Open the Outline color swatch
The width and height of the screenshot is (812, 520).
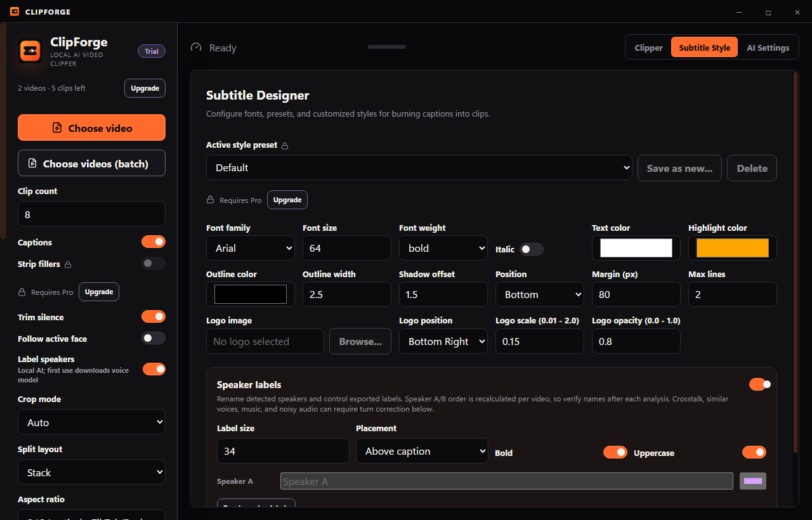click(x=251, y=294)
